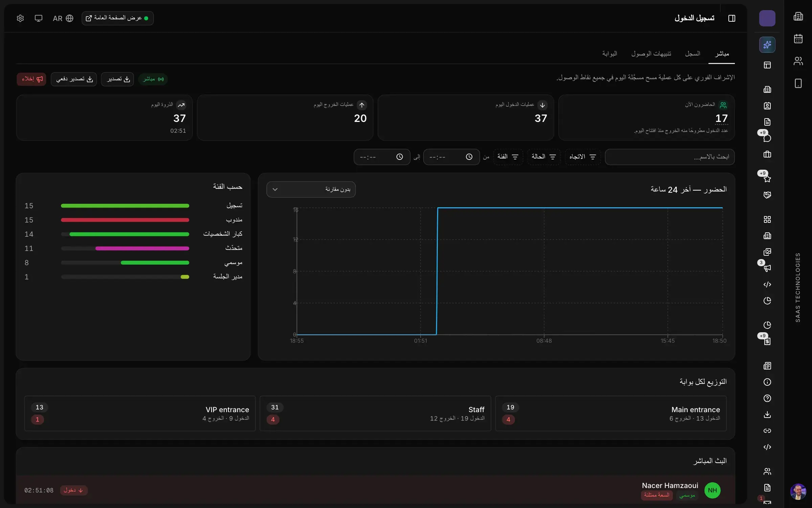Toggle the green مباشر live indicator
The width and height of the screenshot is (812, 508).
pyautogui.click(x=153, y=79)
